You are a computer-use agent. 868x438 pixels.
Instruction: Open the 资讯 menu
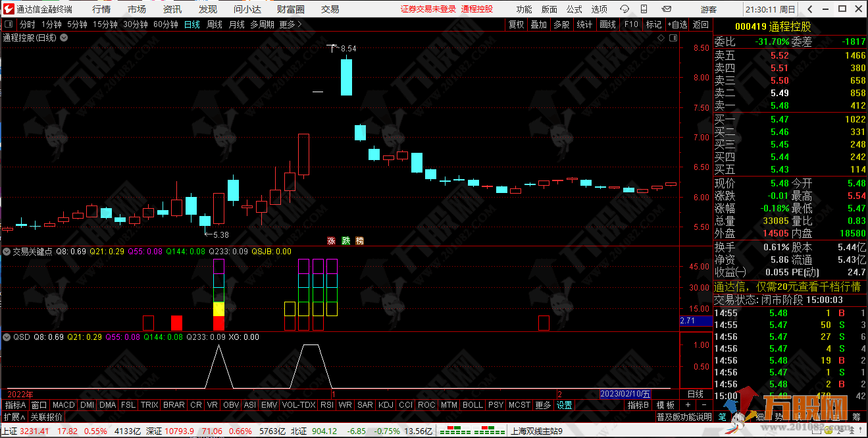pyautogui.click(x=172, y=9)
